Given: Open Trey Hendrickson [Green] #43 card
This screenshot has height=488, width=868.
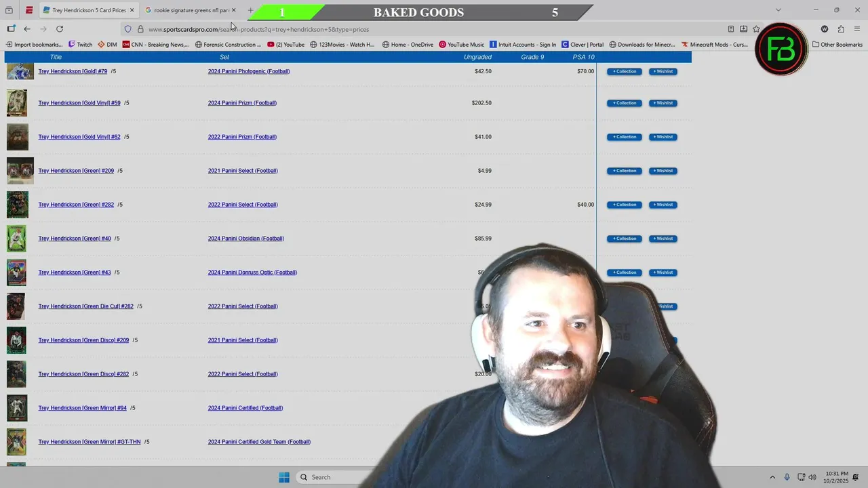Looking at the screenshot, I should [x=75, y=272].
